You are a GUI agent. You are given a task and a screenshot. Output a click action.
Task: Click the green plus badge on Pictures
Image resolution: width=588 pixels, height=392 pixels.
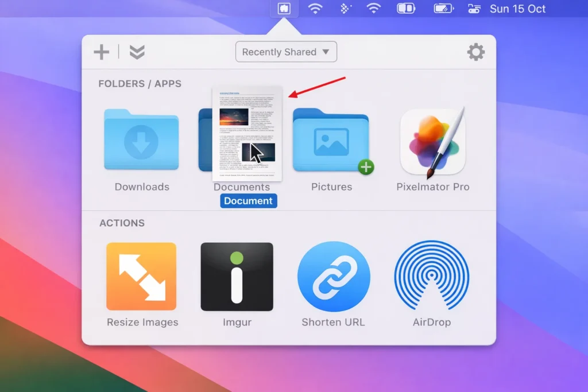tap(366, 168)
